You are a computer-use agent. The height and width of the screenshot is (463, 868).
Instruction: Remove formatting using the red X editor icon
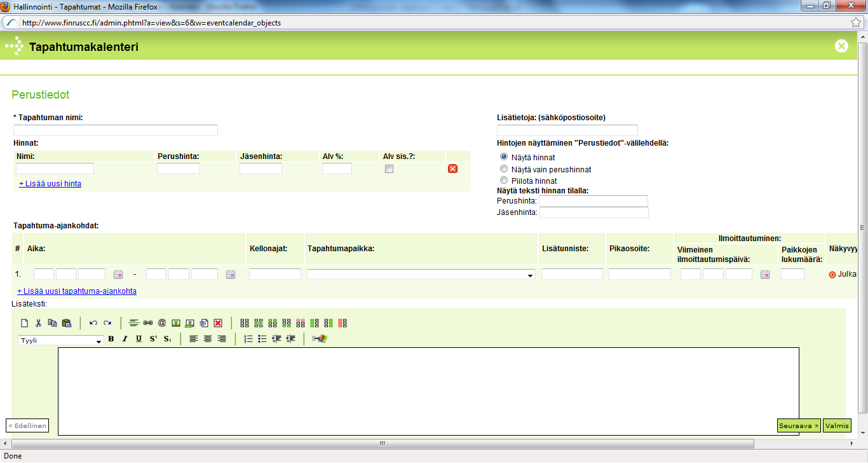(x=218, y=323)
